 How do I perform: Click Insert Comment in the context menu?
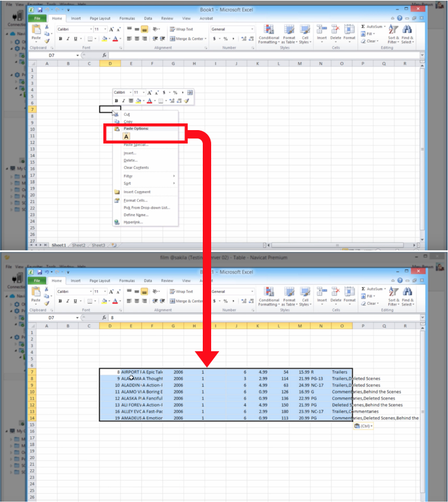point(137,192)
